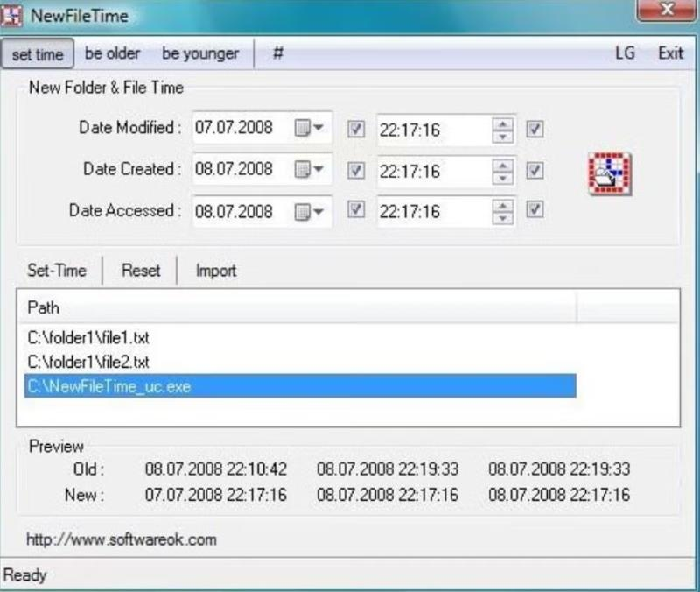This screenshot has width=700, height=592.
Task: Click the Set-Time button
Action: [57, 271]
